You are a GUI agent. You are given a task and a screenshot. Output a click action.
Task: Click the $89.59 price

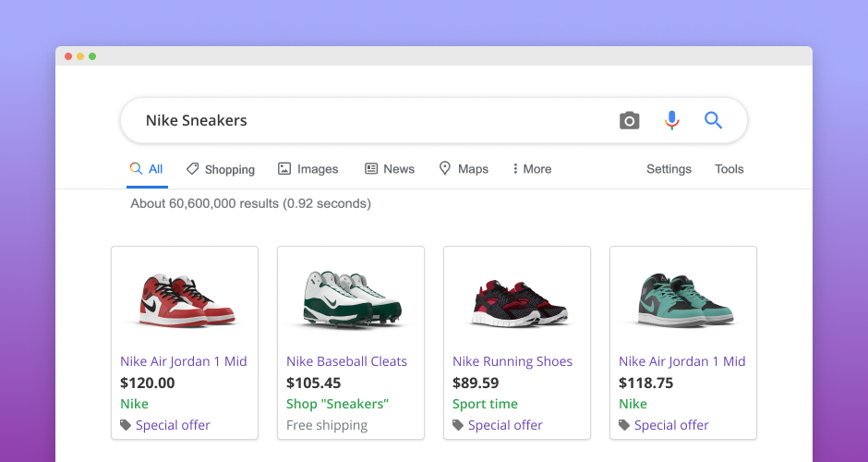click(x=476, y=383)
